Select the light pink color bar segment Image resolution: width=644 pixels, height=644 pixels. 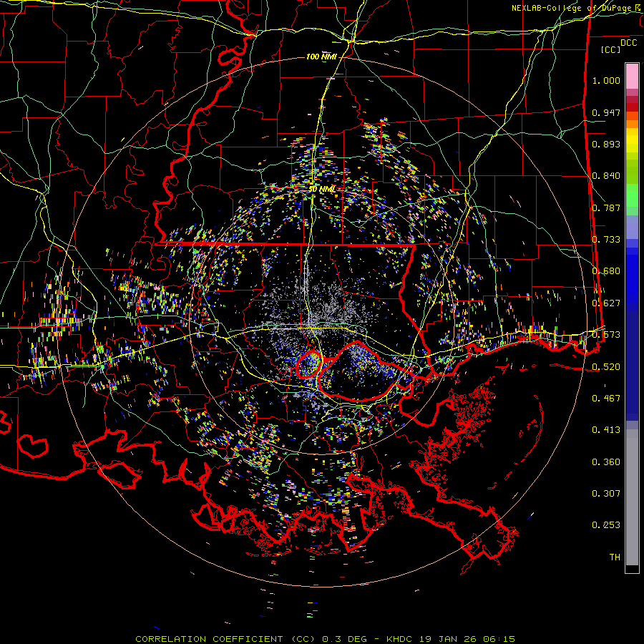pyautogui.click(x=632, y=74)
